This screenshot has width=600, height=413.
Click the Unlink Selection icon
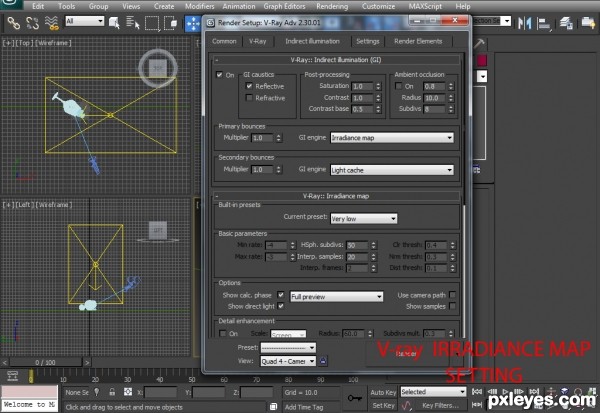coord(33,23)
